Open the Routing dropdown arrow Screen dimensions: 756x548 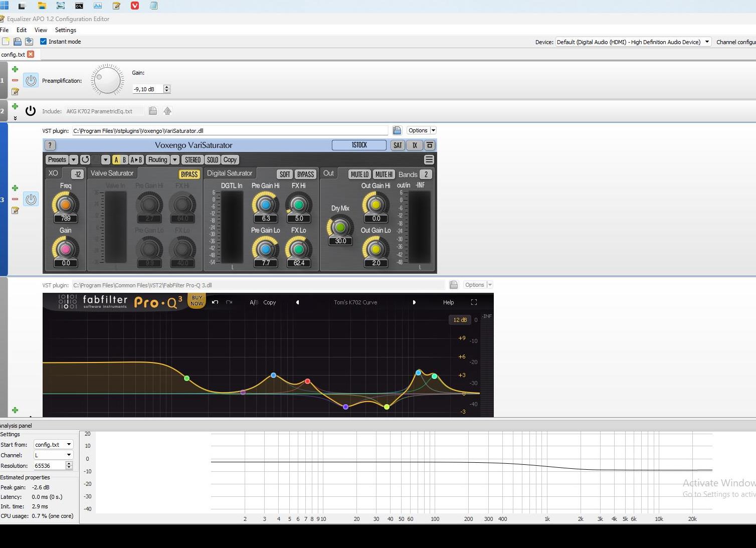(x=175, y=159)
